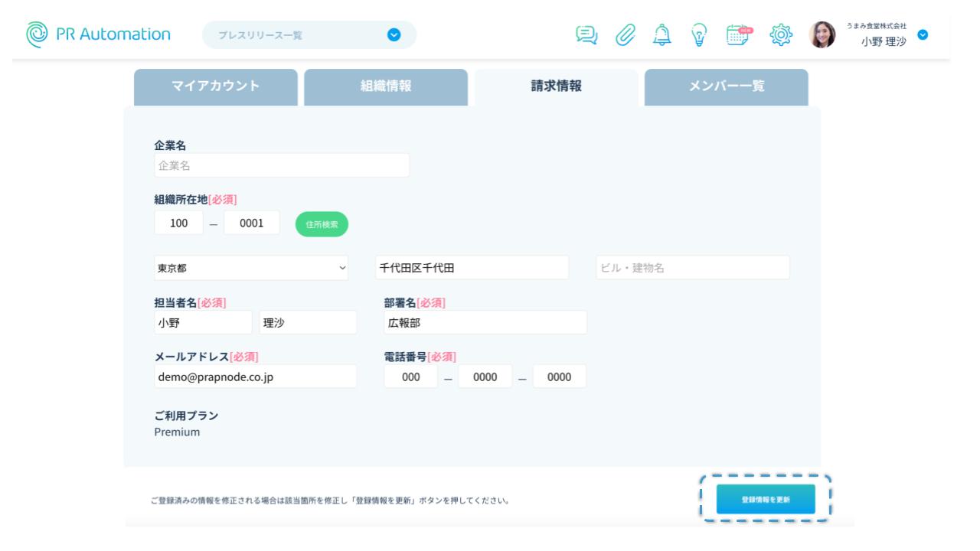This screenshot has height=551, width=980.
Task: Switch to the 組織情報 tab
Action: (x=386, y=86)
